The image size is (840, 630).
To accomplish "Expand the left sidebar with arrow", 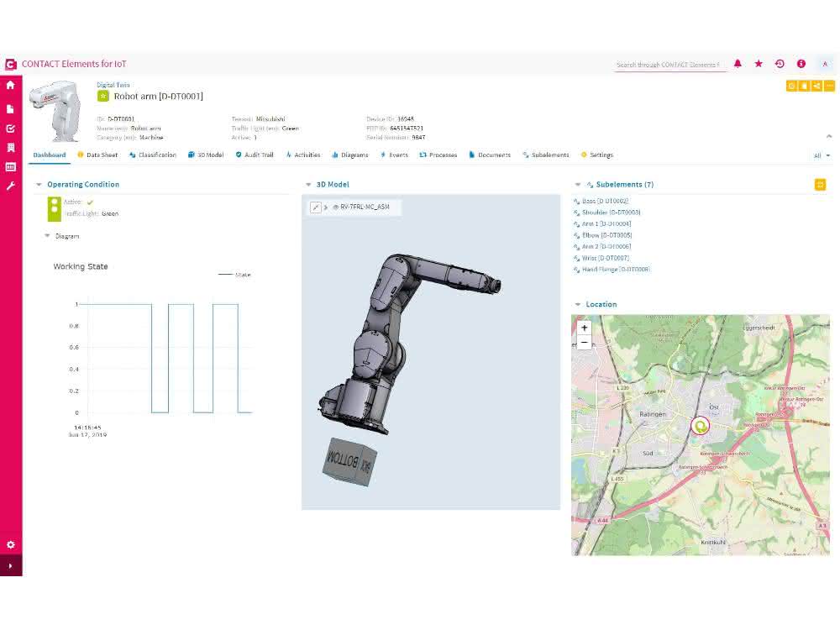I will [10, 565].
